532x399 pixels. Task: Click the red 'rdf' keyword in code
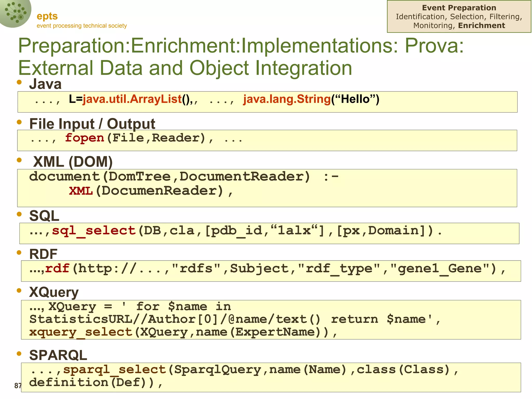(x=57, y=269)
